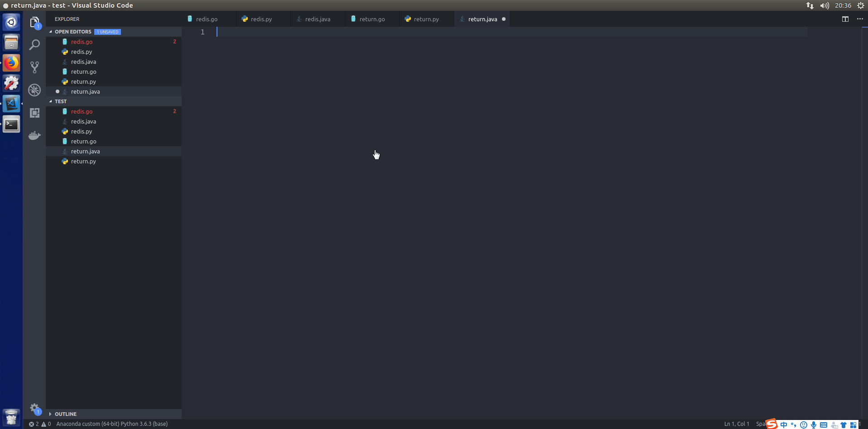Open the Search panel
The width and height of the screenshot is (868, 429).
click(x=34, y=44)
